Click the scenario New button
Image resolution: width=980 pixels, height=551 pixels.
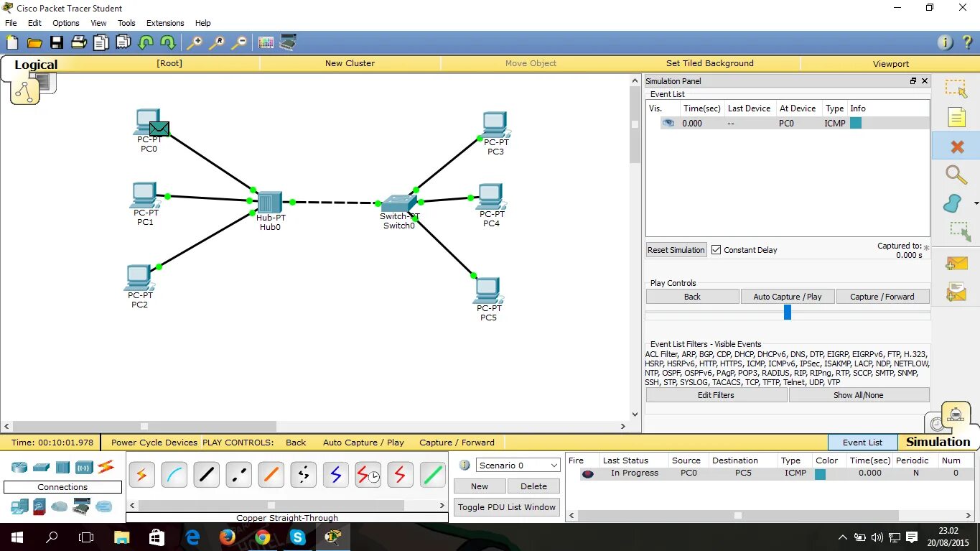coord(480,486)
